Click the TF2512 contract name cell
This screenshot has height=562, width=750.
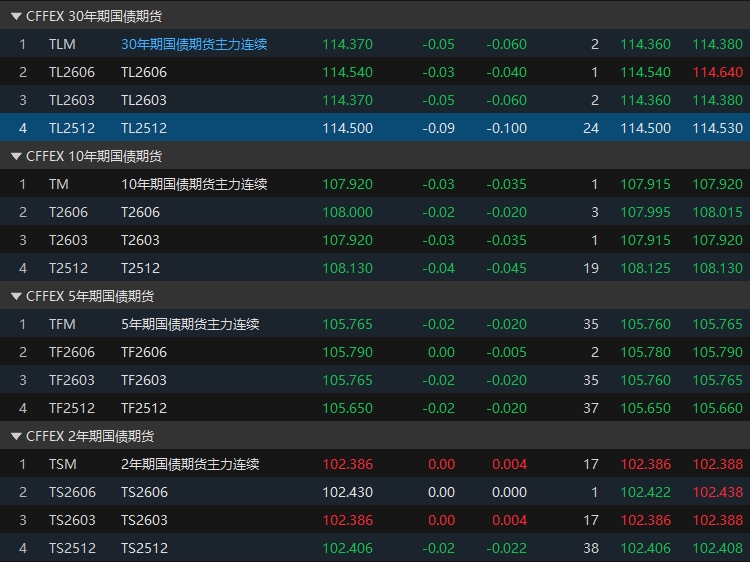click(143, 408)
